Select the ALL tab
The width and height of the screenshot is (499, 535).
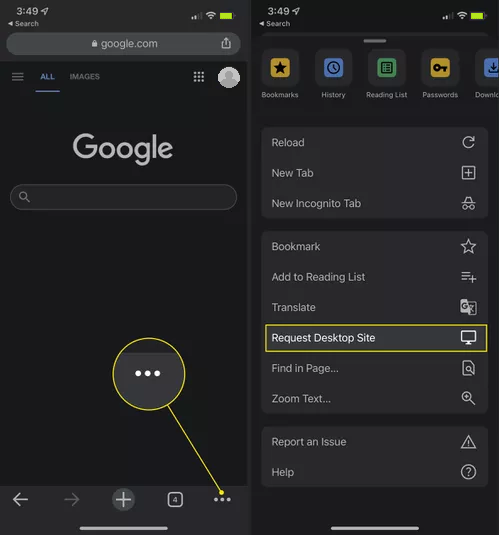click(x=47, y=77)
